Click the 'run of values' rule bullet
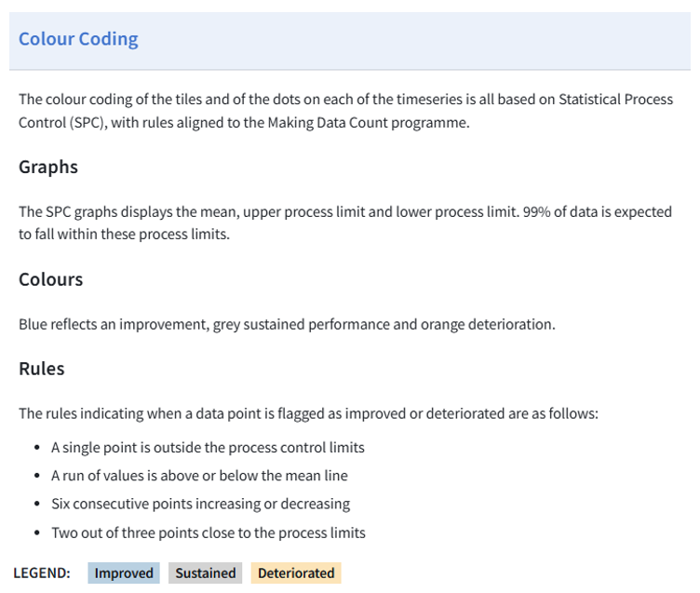This screenshot has width=700, height=593. (x=199, y=476)
